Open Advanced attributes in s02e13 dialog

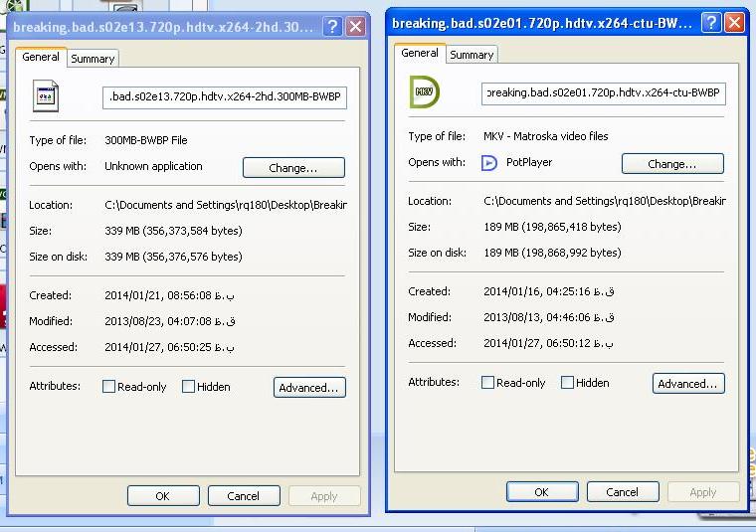coord(309,388)
